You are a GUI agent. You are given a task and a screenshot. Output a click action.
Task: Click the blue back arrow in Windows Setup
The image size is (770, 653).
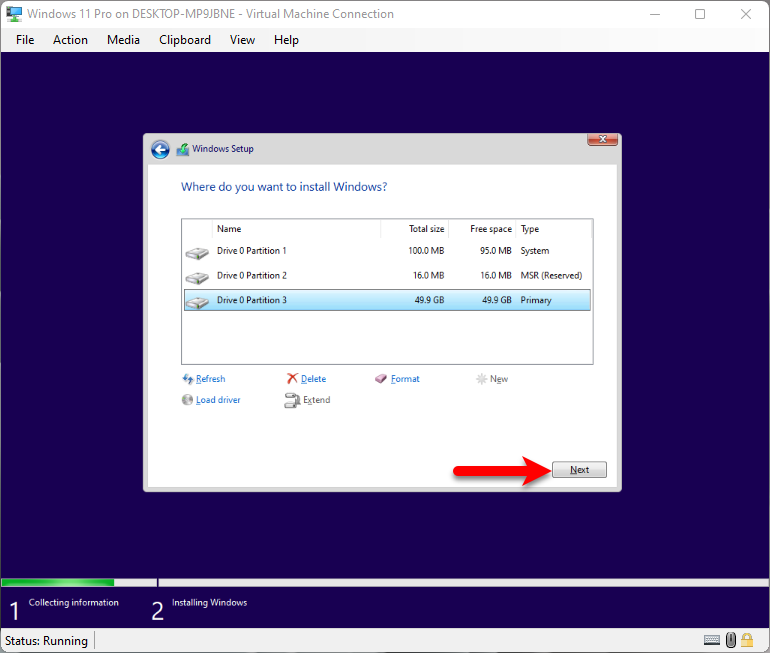tap(160, 149)
